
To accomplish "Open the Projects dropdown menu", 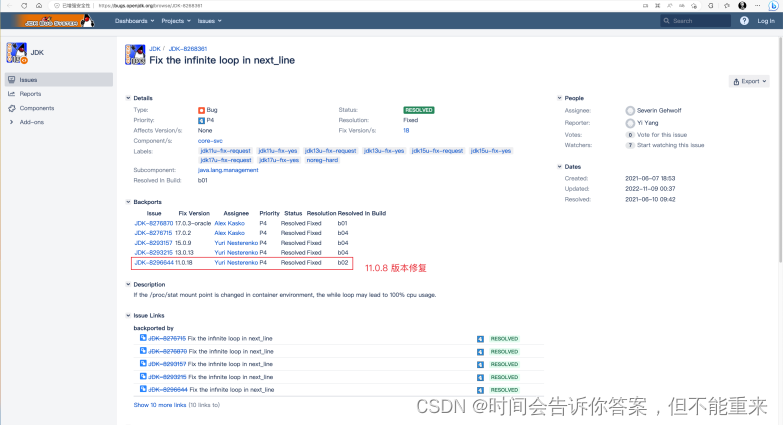I will [x=176, y=21].
